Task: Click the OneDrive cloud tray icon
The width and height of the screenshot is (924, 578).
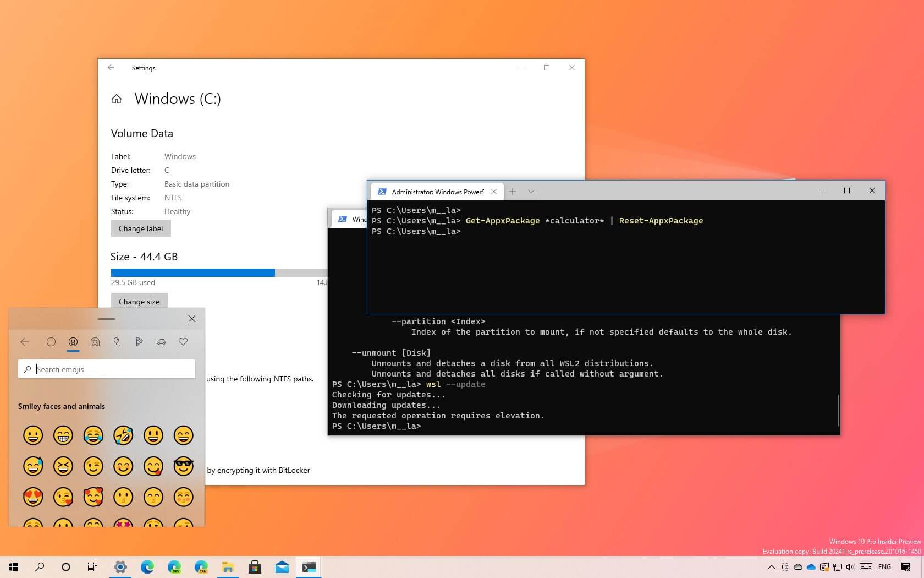Action: pos(811,567)
